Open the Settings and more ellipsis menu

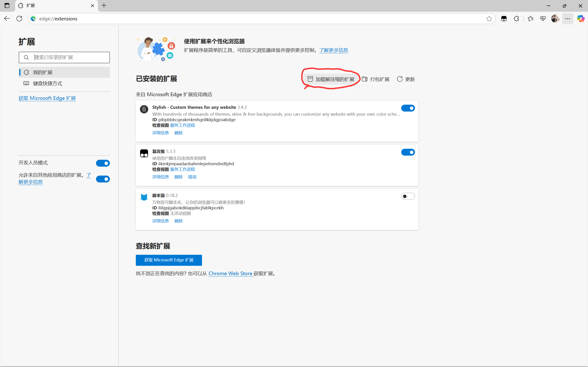568,19
